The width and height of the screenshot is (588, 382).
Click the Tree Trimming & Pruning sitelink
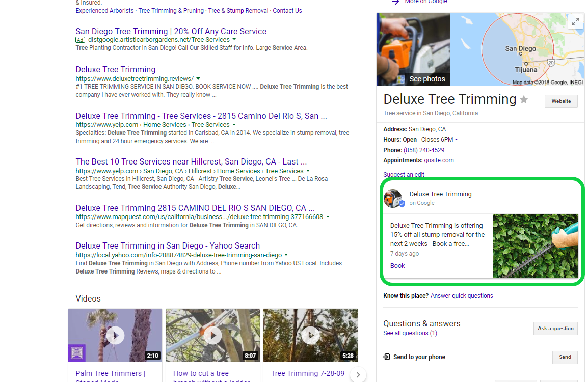[171, 11]
